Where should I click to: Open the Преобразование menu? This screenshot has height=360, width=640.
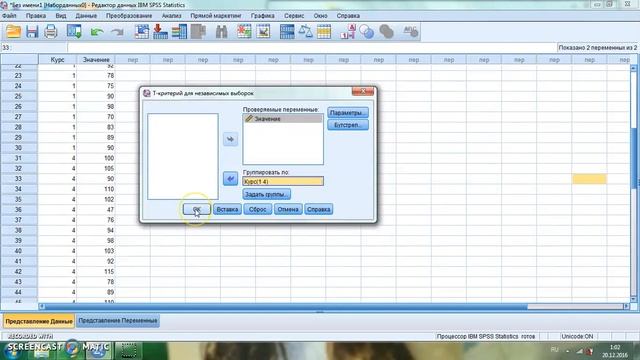(x=129, y=16)
